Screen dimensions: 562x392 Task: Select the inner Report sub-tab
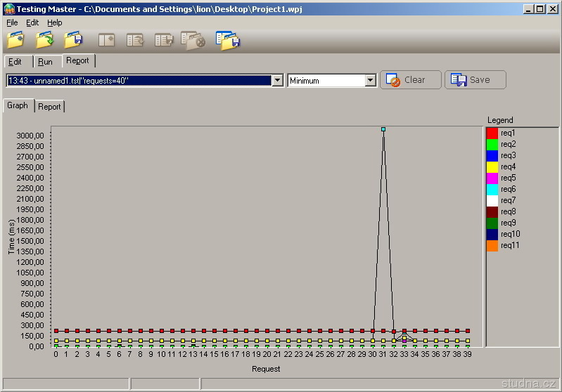(x=49, y=107)
